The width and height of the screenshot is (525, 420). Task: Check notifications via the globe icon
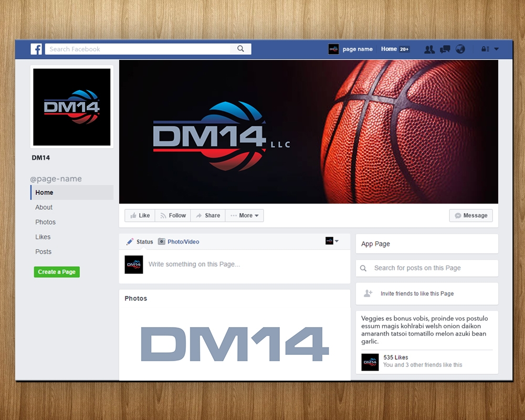click(460, 49)
